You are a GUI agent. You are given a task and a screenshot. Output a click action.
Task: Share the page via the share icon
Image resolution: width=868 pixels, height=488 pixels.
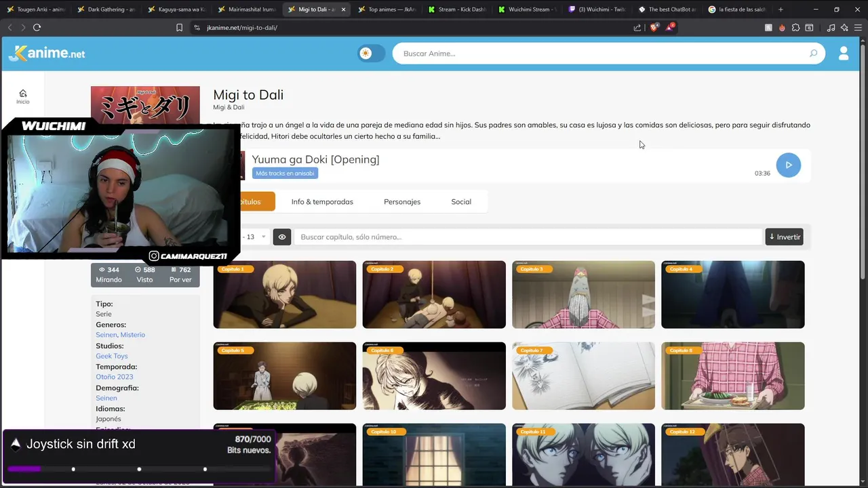[x=637, y=28]
